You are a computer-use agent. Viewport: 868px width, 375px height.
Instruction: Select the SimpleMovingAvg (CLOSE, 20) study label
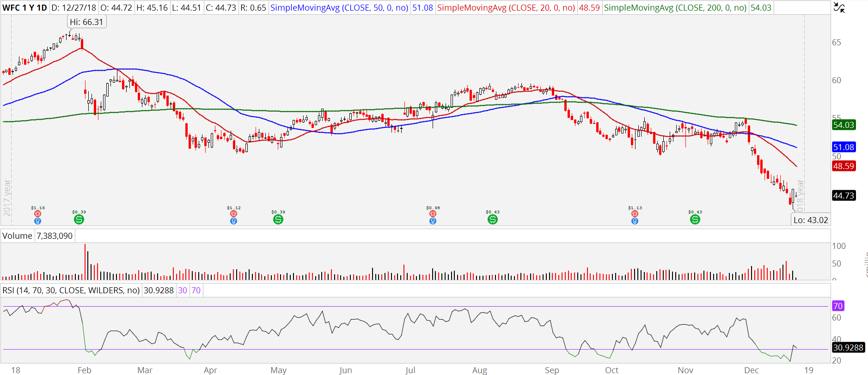pos(506,8)
